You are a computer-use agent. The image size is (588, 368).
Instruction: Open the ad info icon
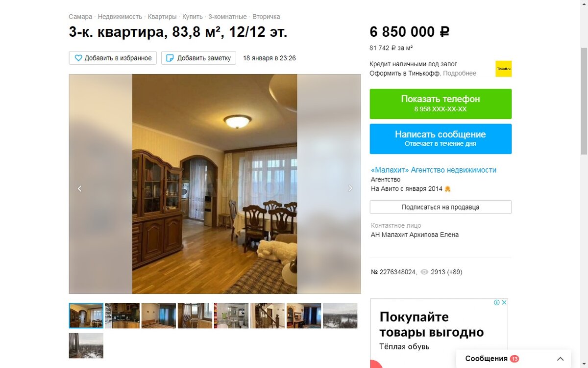coord(497,303)
